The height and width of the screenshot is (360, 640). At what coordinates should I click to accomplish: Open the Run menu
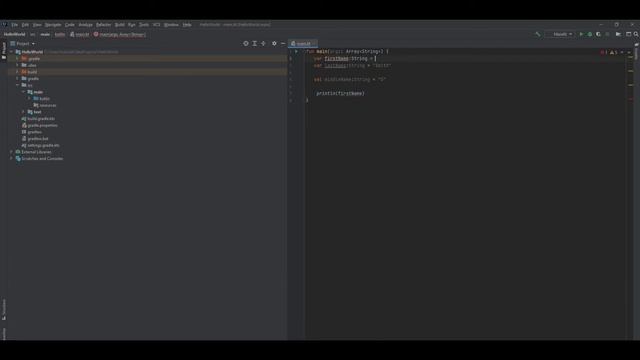[132, 25]
